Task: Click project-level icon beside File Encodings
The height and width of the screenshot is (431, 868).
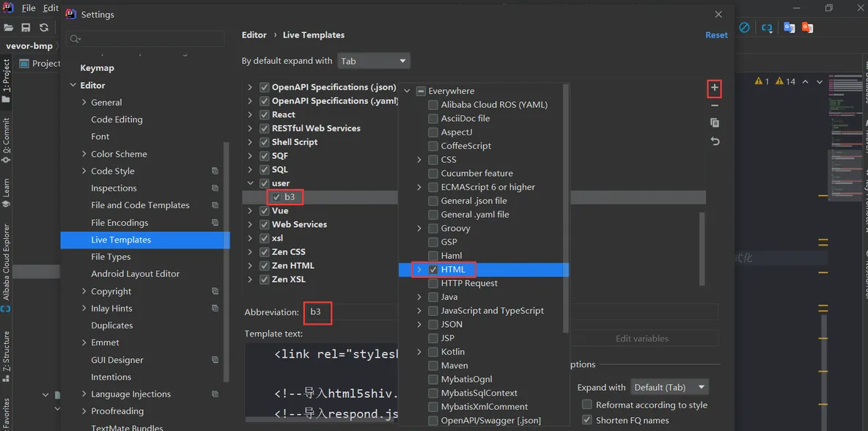Action: [x=216, y=222]
